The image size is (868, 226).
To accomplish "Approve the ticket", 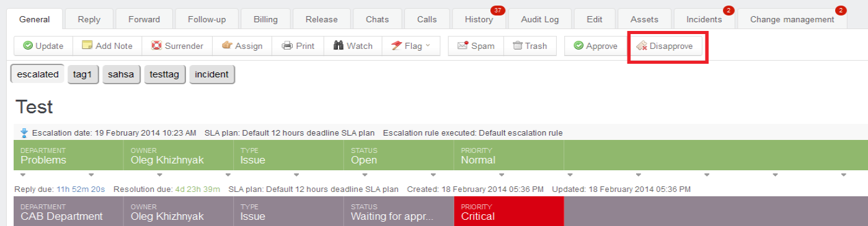I will pyautogui.click(x=595, y=46).
